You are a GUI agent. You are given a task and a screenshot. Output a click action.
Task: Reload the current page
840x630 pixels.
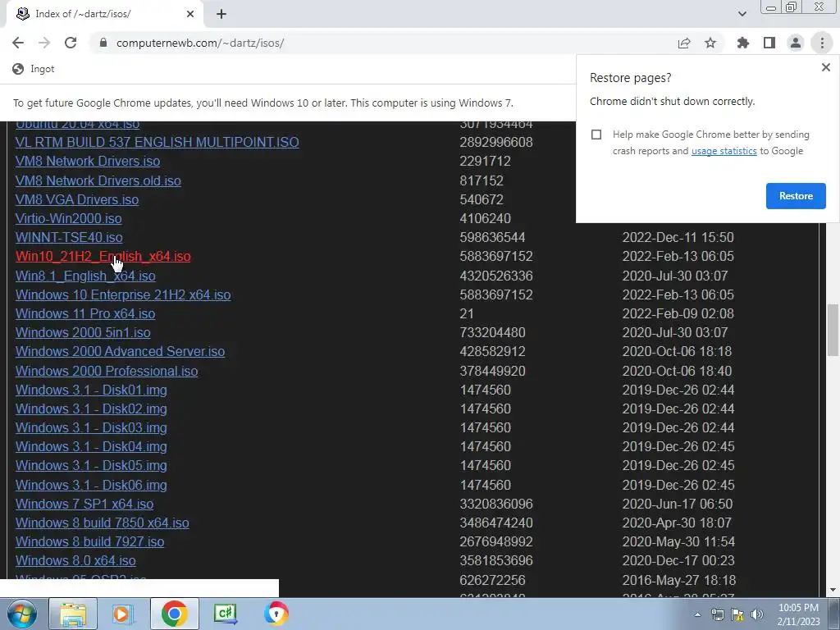click(x=71, y=43)
